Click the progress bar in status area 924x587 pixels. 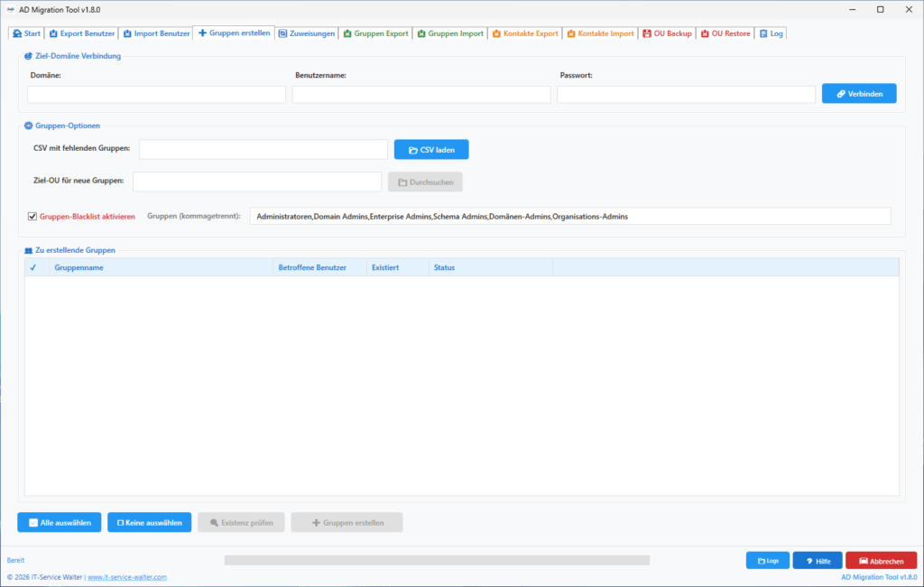[437, 561]
